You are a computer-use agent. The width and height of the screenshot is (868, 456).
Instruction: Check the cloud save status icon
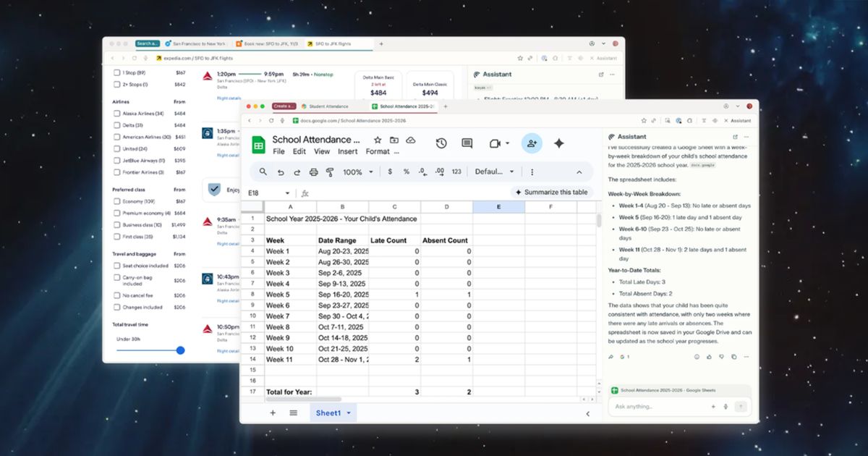pos(411,140)
